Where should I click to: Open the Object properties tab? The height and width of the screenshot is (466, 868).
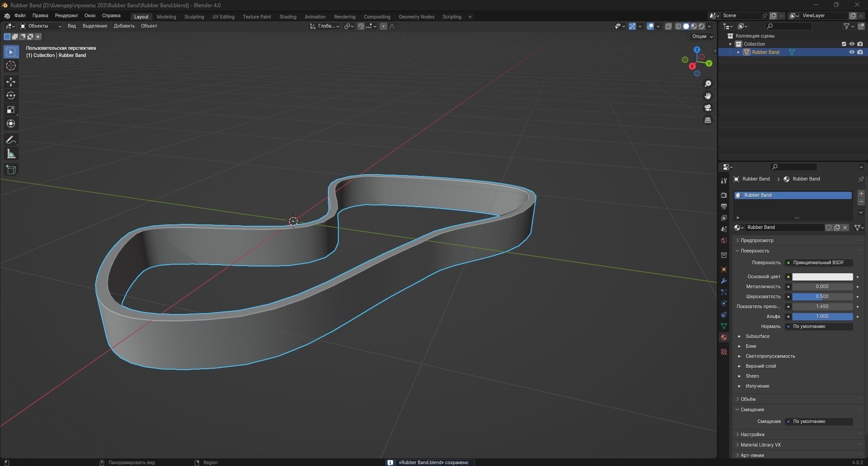(x=724, y=270)
